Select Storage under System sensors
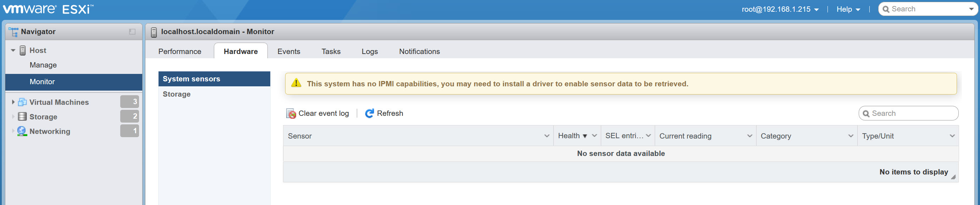The image size is (980, 205). [x=176, y=94]
